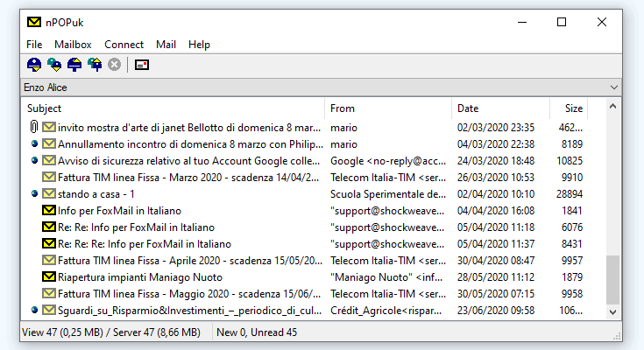Click the nPOPuk envelope icon in title bar

[34, 22]
